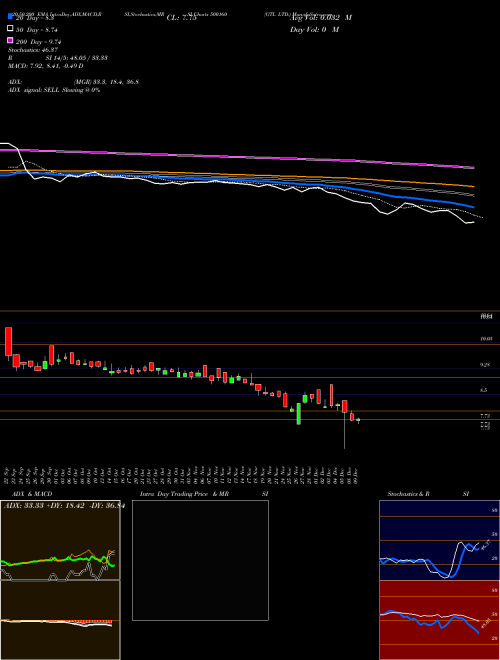The width and height of the screenshot is (500, 660).
Task: Click the 'ADX signal: SELL' status text
Action: 54,90
